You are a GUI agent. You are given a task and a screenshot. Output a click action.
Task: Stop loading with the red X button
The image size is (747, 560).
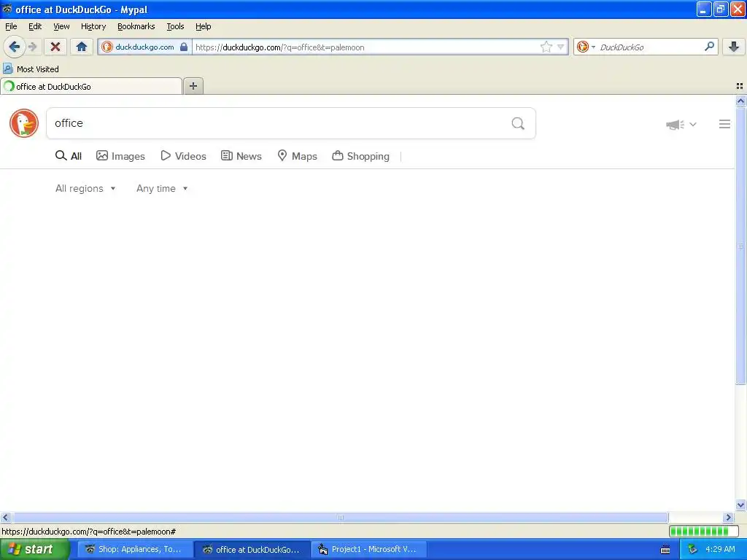[x=55, y=47]
